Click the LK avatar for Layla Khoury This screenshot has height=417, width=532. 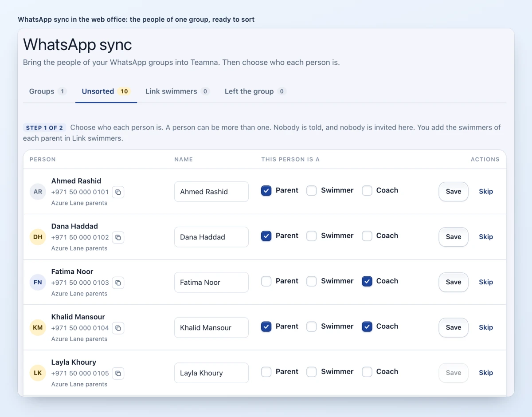tap(38, 373)
